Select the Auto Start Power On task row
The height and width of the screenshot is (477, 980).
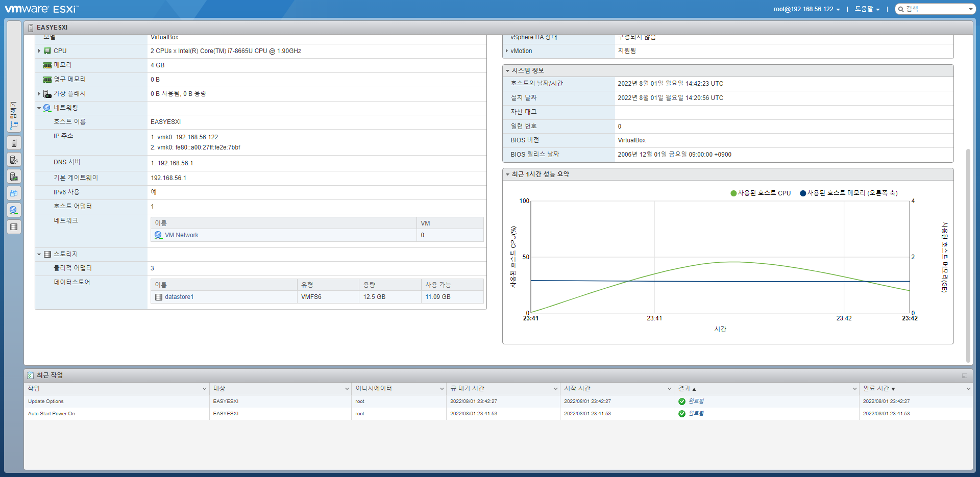click(x=498, y=414)
